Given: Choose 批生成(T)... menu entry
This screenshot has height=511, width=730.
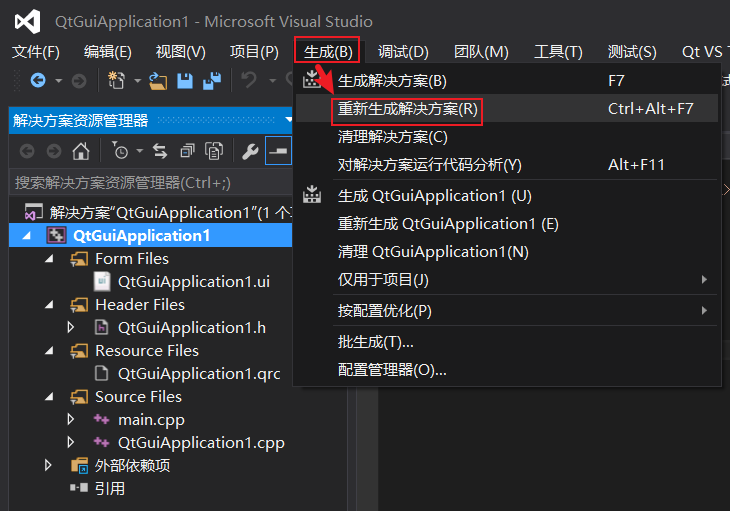Looking at the screenshot, I should tap(507, 342).
